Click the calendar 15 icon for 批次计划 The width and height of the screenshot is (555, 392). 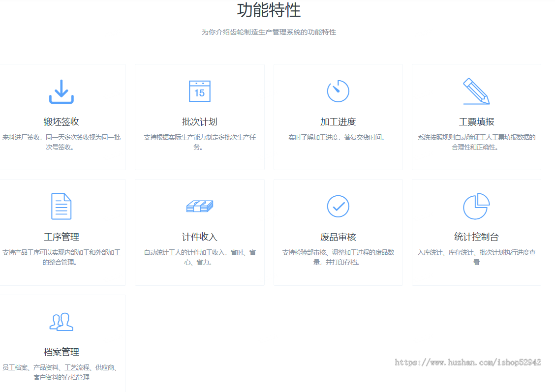pyautogui.click(x=200, y=91)
